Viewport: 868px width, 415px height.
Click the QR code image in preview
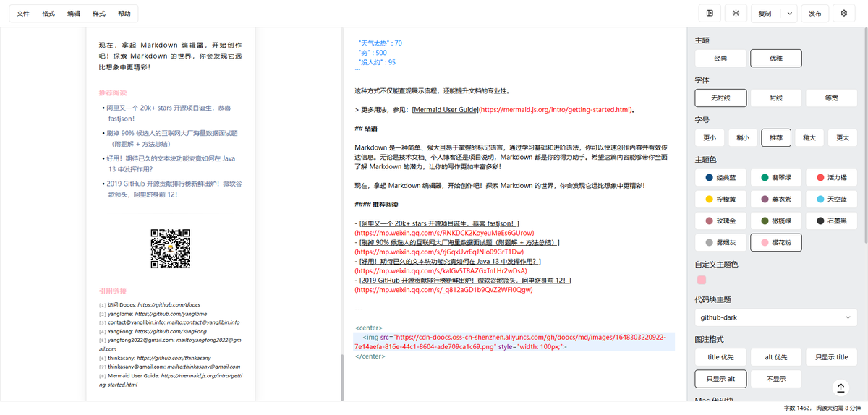coord(170,248)
